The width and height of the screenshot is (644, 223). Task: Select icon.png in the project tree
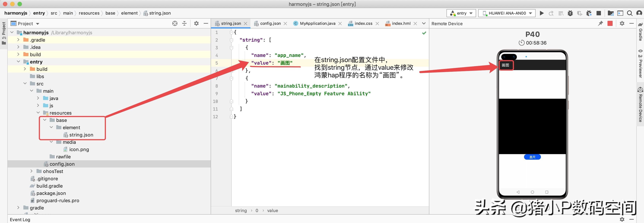pyautogui.click(x=79, y=149)
